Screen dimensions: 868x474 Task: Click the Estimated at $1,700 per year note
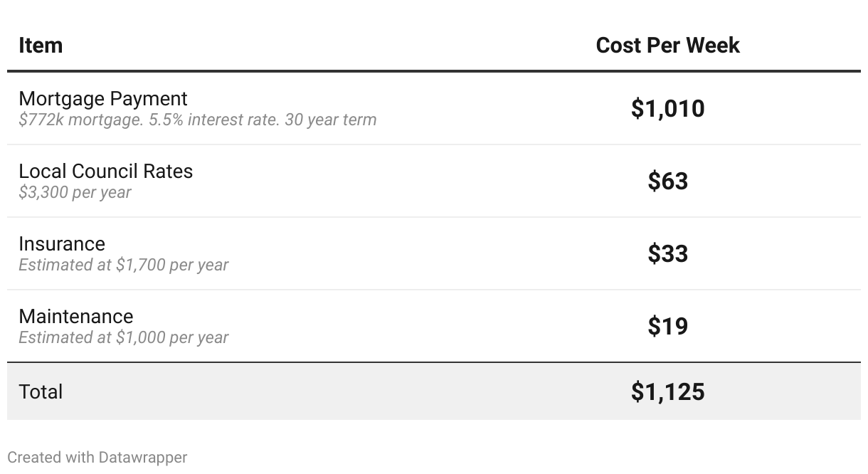(x=124, y=265)
